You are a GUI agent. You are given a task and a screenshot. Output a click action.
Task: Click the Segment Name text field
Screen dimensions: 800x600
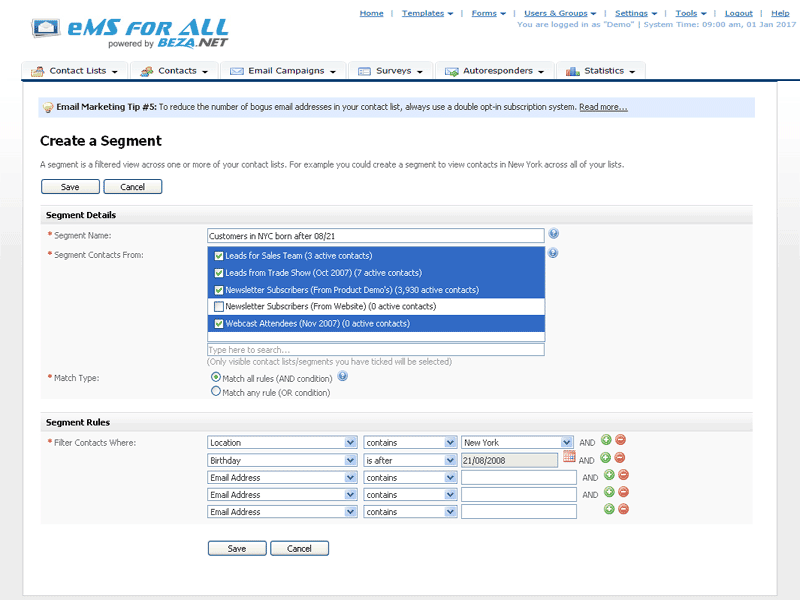(376, 236)
